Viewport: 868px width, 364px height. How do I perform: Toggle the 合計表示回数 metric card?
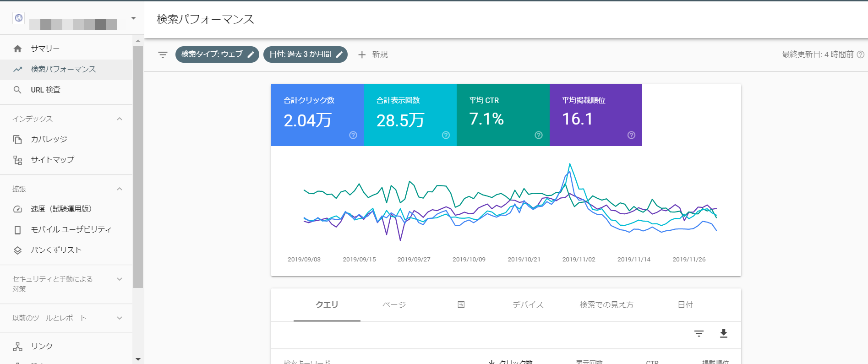tap(410, 115)
